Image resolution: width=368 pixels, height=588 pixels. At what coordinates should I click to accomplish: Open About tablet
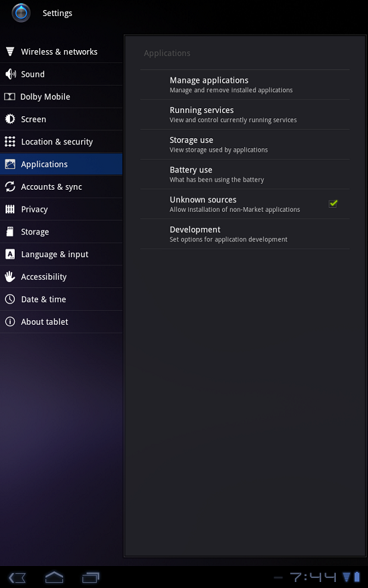61,321
